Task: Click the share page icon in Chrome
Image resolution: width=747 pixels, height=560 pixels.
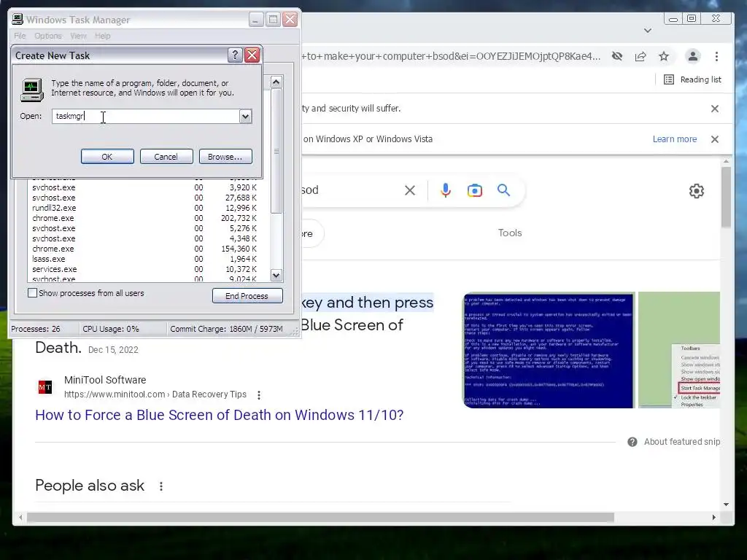Action: (x=640, y=56)
